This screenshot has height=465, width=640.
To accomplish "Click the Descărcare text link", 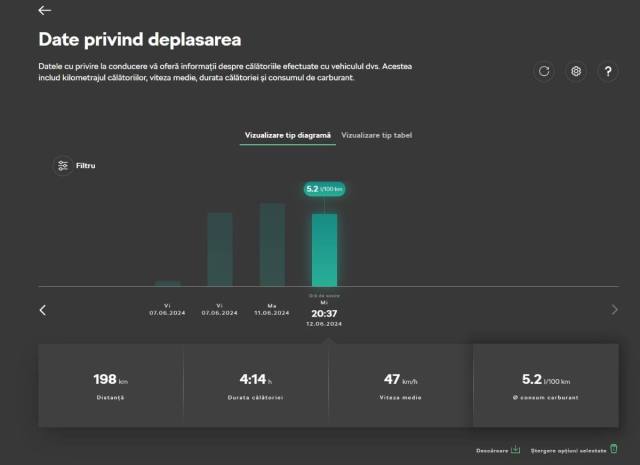I will point(491,450).
